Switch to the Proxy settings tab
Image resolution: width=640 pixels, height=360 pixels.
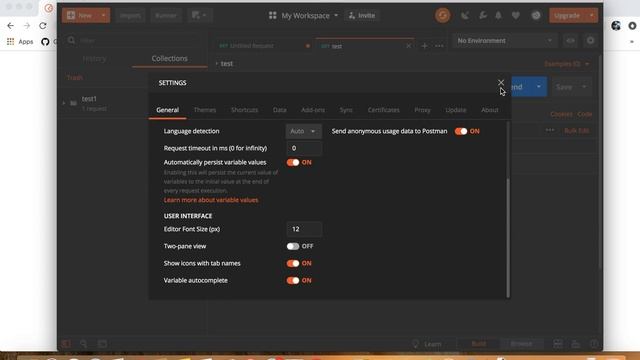[x=422, y=110]
